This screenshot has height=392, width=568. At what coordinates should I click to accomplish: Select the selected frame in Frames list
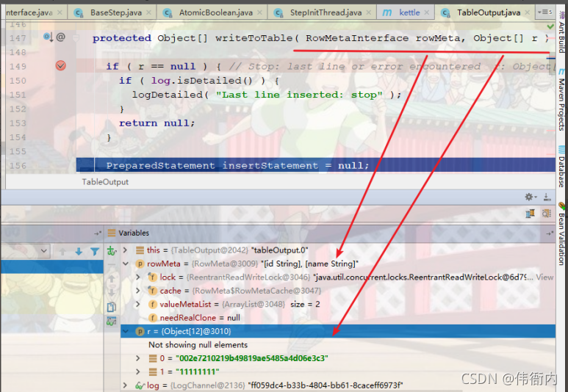(52, 266)
